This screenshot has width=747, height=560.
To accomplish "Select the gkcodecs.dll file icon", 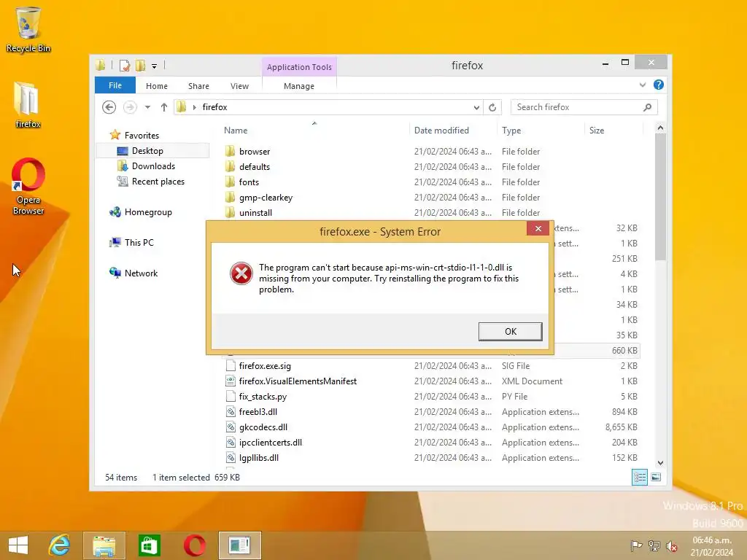I will (231, 427).
